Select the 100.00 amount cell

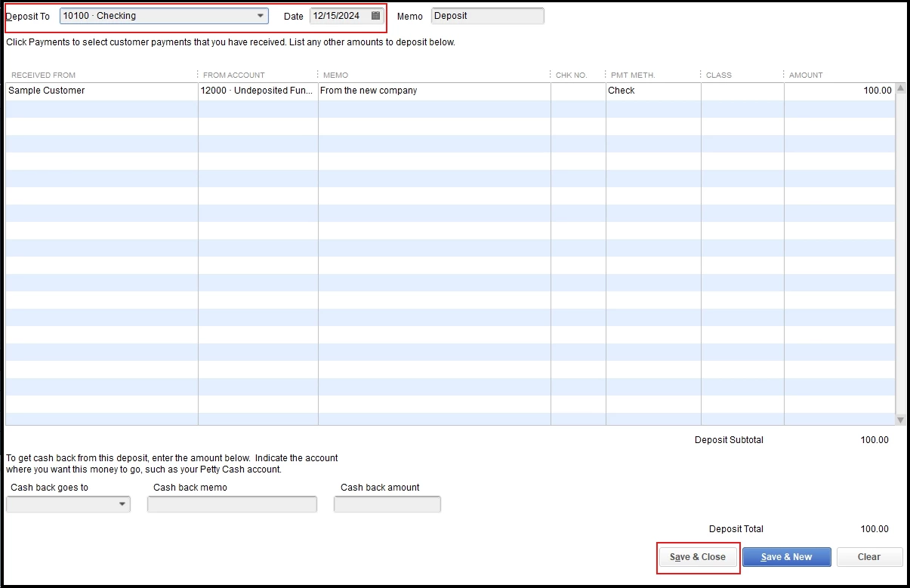[x=839, y=91]
